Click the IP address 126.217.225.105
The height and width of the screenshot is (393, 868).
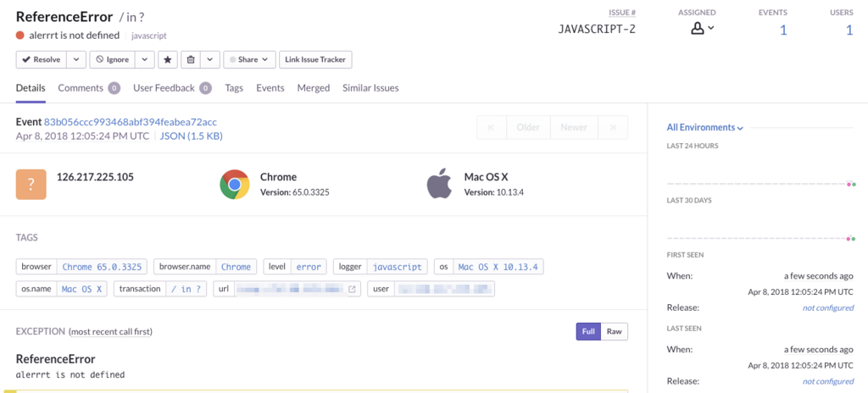point(95,177)
